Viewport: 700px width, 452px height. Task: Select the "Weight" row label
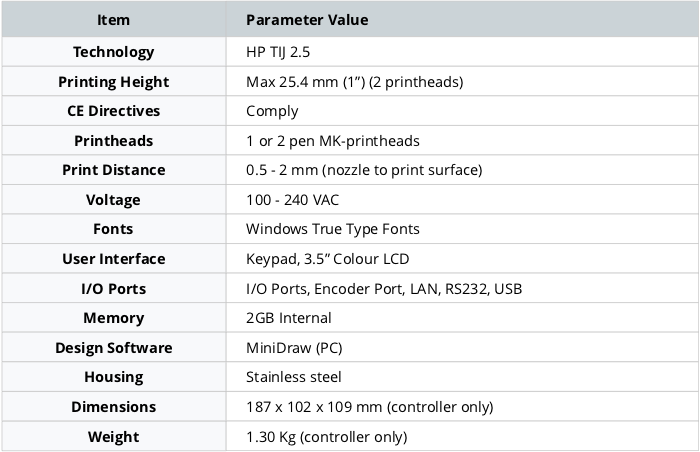[x=113, y=437]
